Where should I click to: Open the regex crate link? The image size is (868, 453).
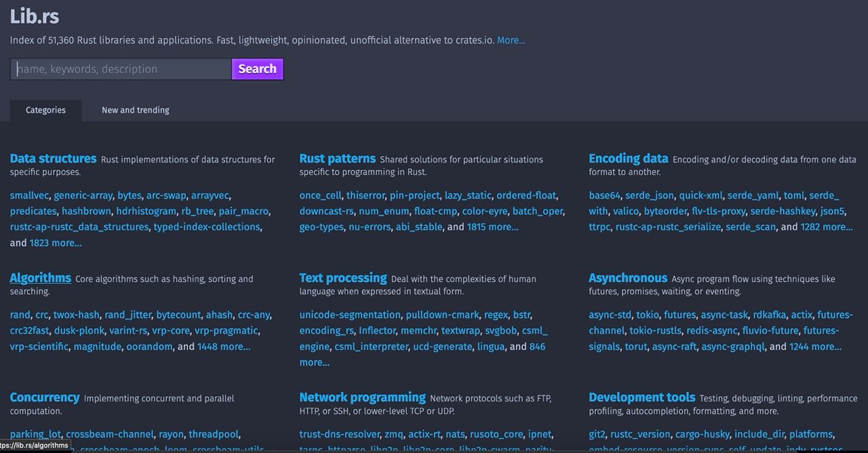(496, 315)
